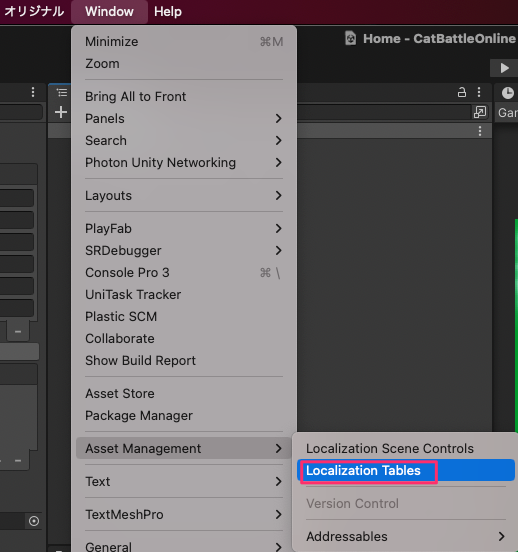Expand the Panels submenu

tap(184, 119)
